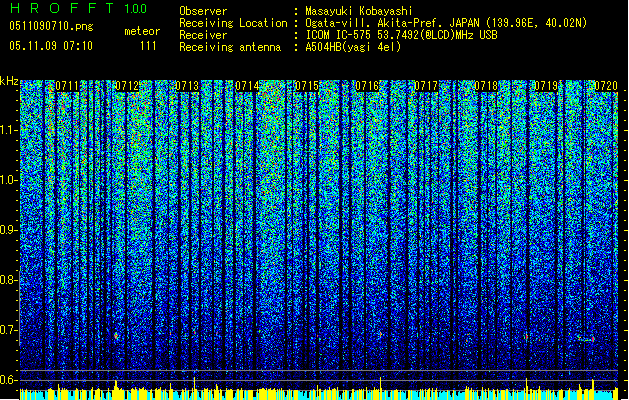Click the Ogata-vill. Akita-Pref. JAPAN location text
The height and width of the screenshot is (400, 629).
pyautogui.click(x=446, y=23)
